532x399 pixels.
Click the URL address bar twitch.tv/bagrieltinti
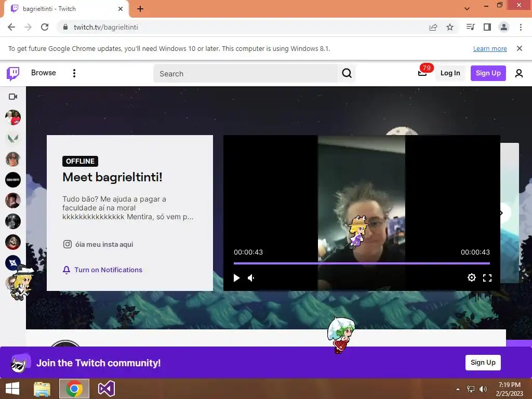105,27
